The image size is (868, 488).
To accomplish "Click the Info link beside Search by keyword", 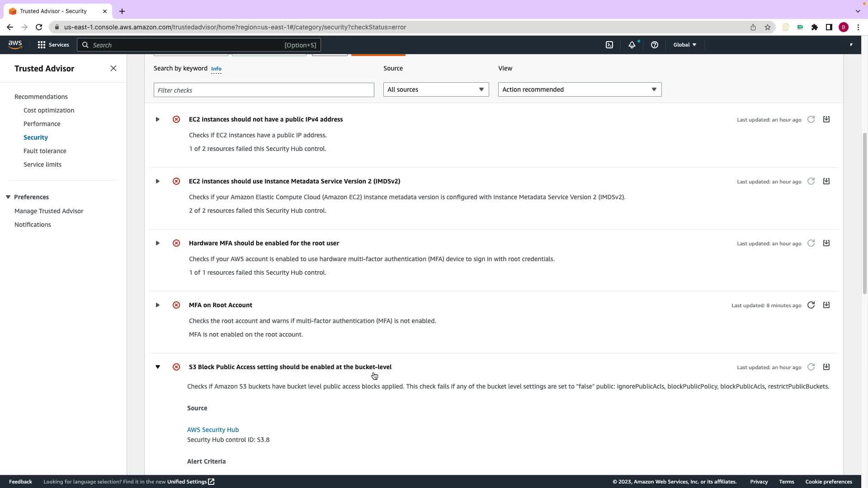I will [216, 69].
